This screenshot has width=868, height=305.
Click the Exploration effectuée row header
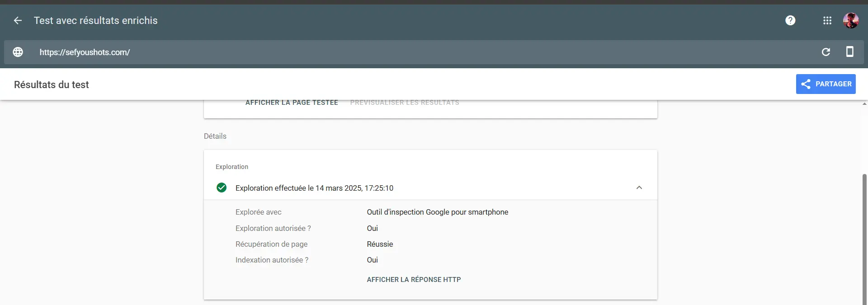click(x=314, y=188)
